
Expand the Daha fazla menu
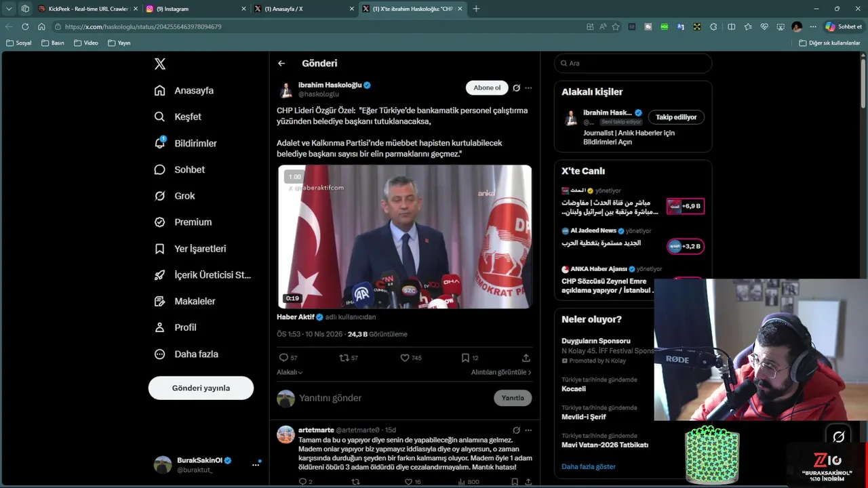186,354
